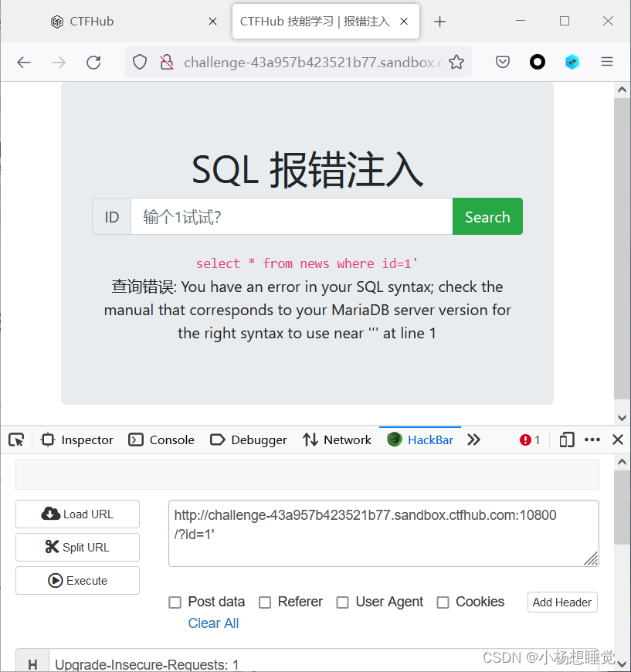Click the HackBar URL text area
631x672 pixels.
tap(384, 533)
